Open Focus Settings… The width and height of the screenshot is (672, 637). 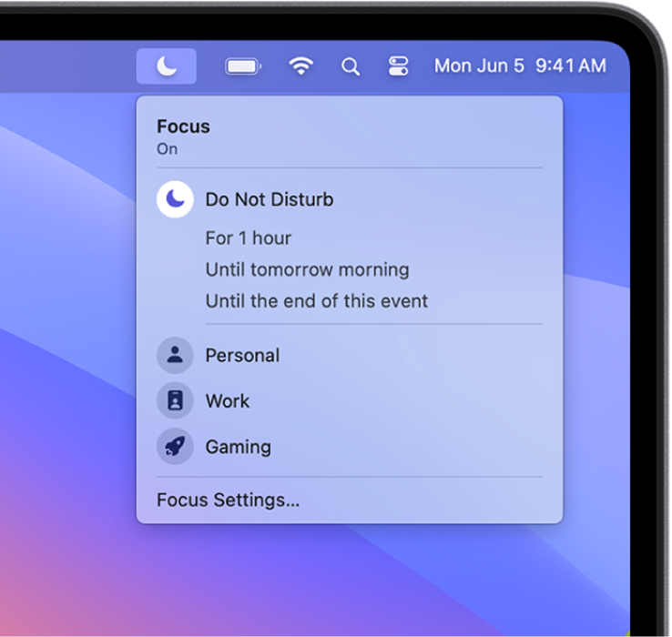pos(228,500)
